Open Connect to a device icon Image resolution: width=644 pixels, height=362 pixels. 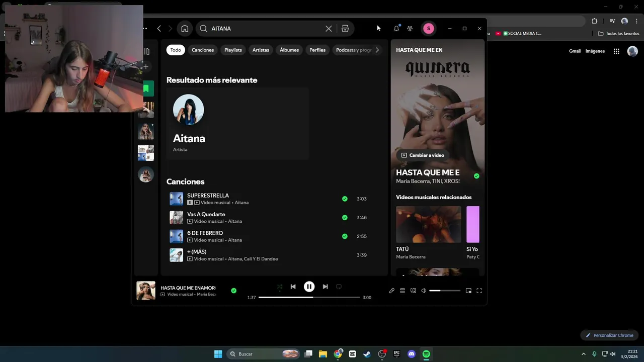tap(413, 291)
